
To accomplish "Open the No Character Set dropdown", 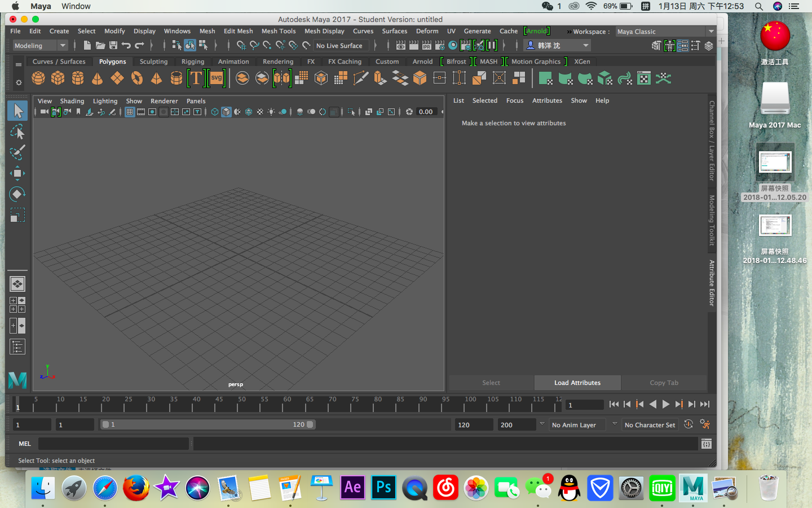I will (x=650, y=424).
